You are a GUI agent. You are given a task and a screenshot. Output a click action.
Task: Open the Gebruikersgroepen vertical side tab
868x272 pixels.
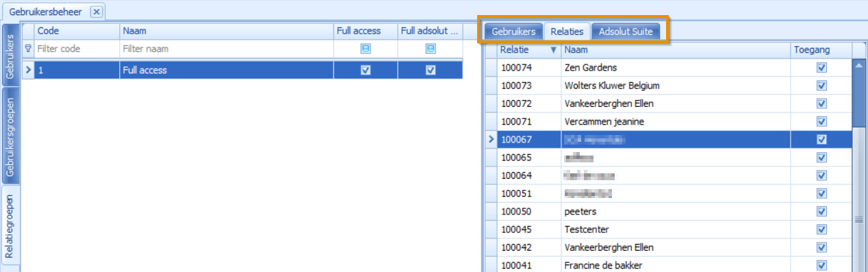10,136
